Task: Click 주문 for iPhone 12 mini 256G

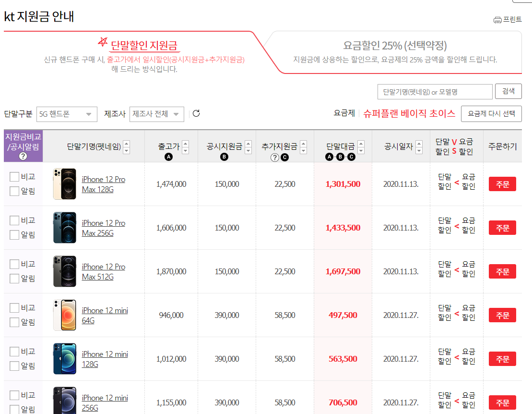Action: (502, 403)
